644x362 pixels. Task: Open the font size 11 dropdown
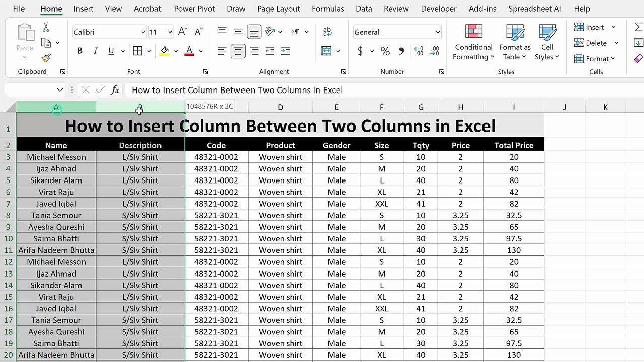click(170, 32)
